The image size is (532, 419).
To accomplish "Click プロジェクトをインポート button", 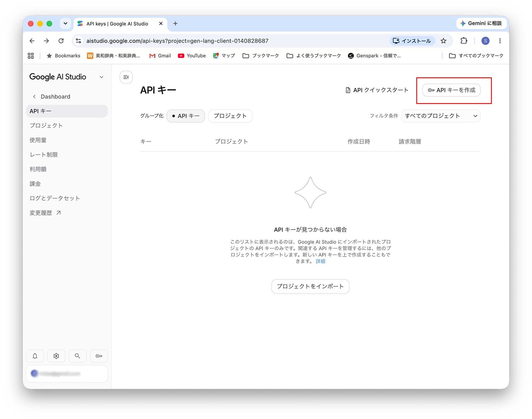I will (310, 286).
